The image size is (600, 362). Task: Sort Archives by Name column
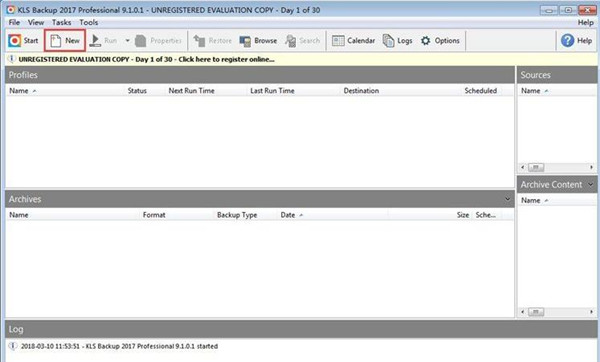19,215
